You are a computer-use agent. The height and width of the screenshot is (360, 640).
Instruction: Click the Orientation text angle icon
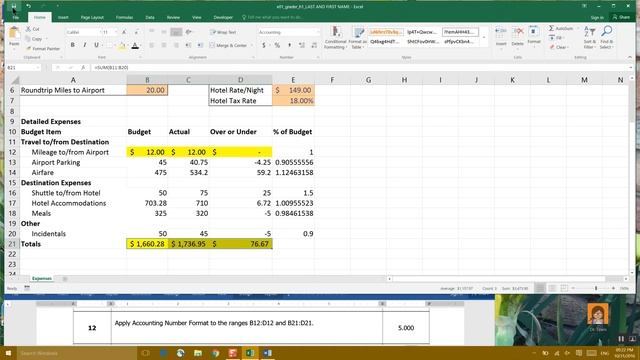coord(189,32)
